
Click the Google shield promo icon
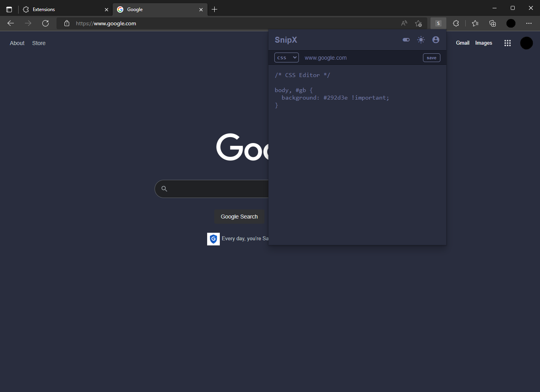click(213, 239)
